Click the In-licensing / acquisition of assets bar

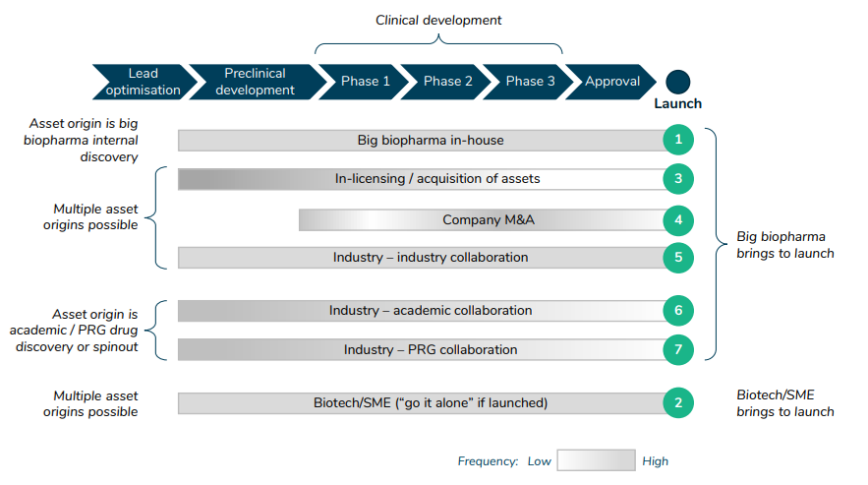(423, 179)
